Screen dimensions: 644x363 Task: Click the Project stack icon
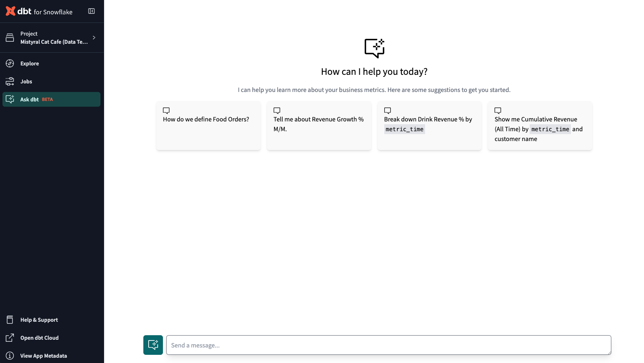[x=10, y=38]
